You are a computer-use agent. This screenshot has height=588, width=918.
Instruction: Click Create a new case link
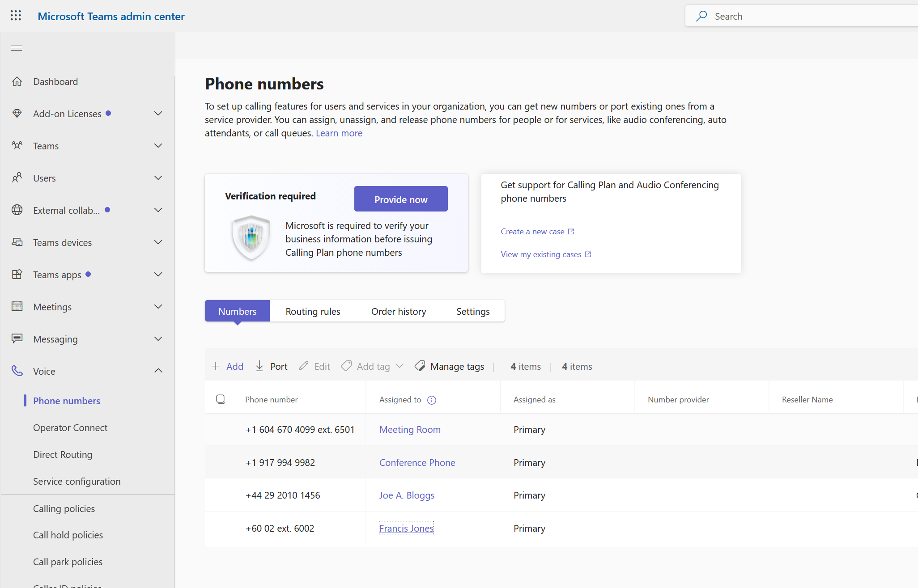coord(532,232)
